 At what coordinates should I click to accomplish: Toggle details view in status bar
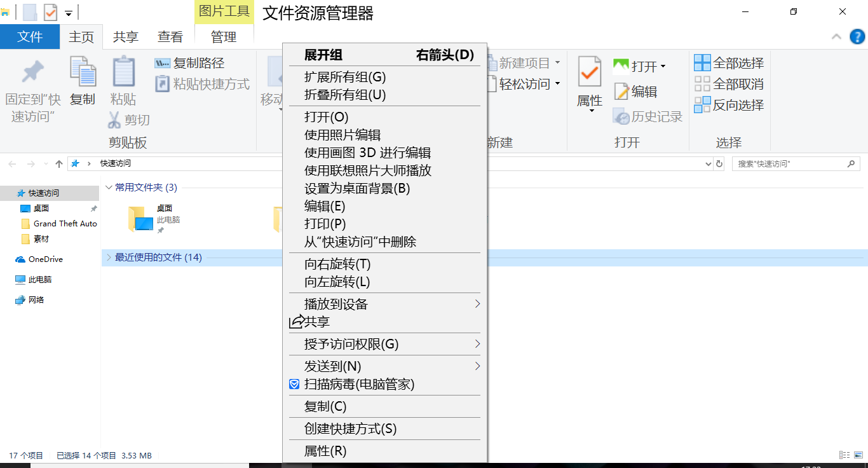tap(845, 455)
